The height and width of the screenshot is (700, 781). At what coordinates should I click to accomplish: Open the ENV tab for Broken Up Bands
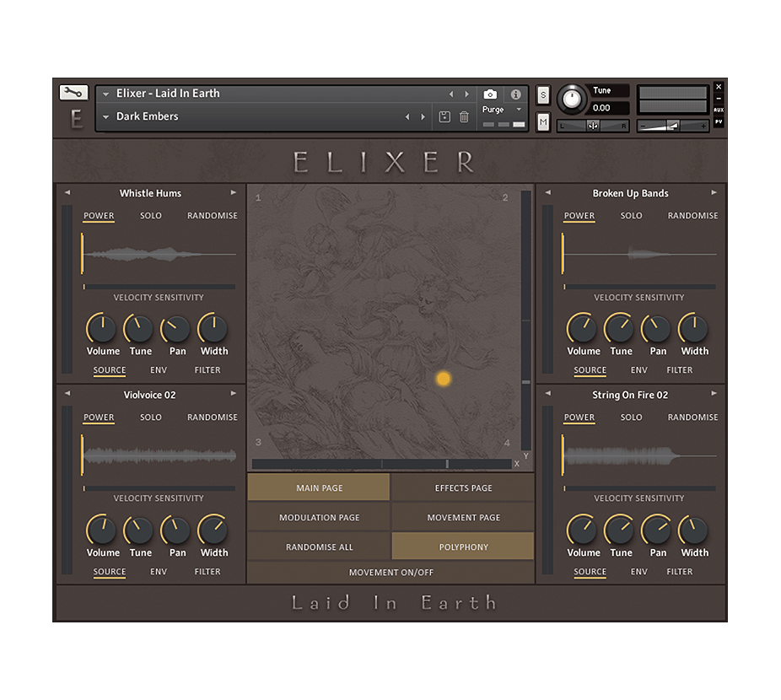tap(639, 370)
